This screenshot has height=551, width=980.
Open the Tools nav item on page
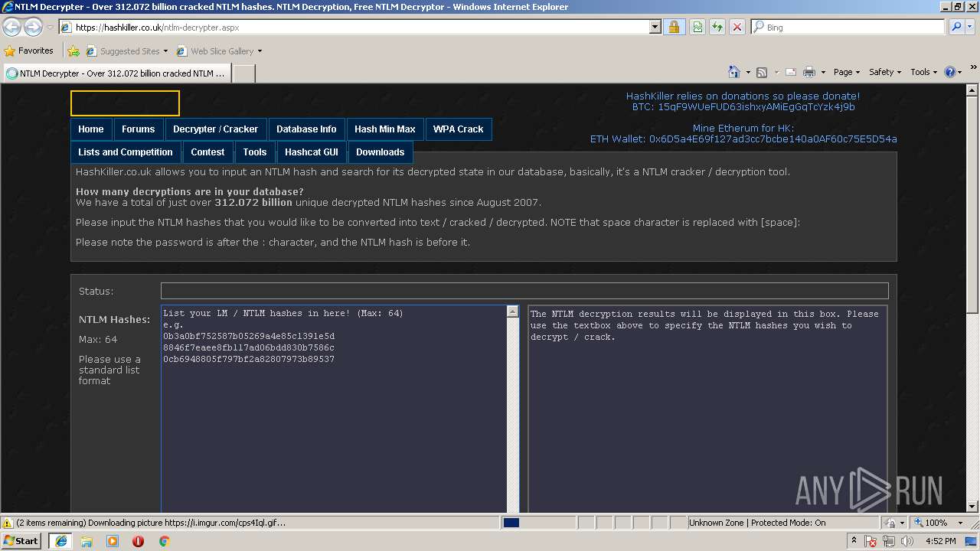click(x=255, y=152)
